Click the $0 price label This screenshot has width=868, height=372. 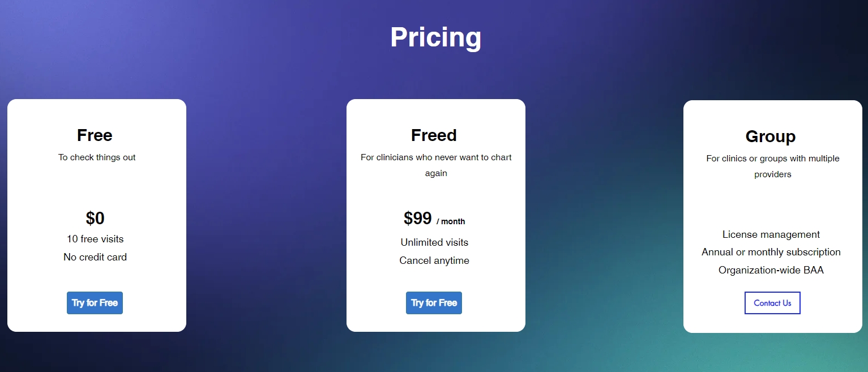click(95, 218)
